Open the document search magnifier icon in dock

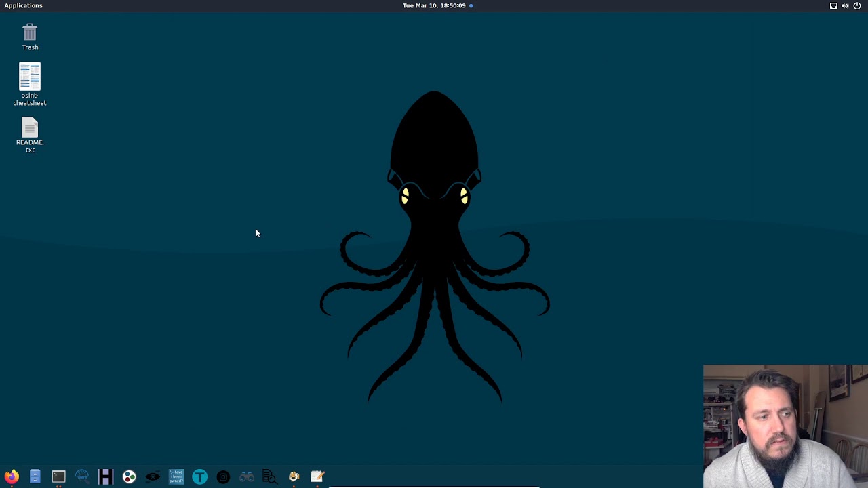click(x=270, y=476)
